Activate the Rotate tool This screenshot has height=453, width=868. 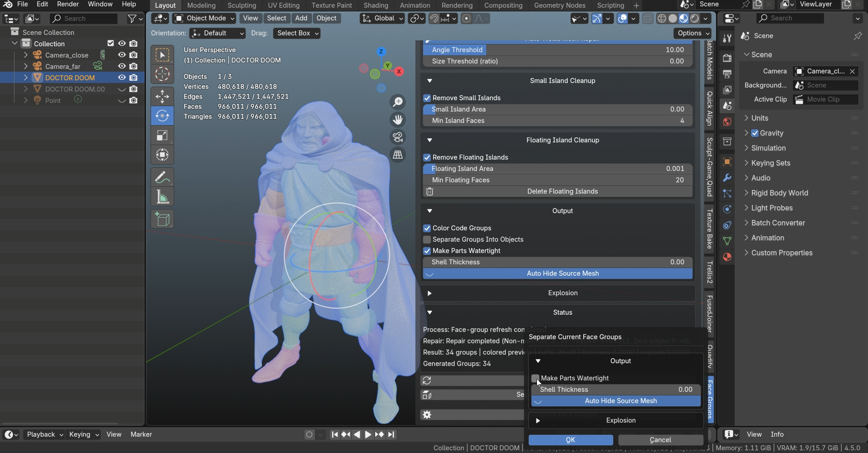(x=162, y=116)
